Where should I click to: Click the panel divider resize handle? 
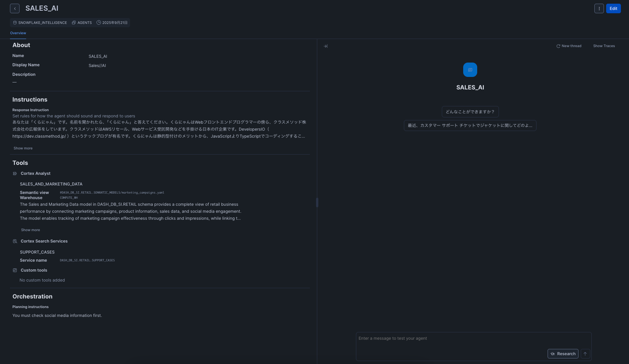click(317, 202)
